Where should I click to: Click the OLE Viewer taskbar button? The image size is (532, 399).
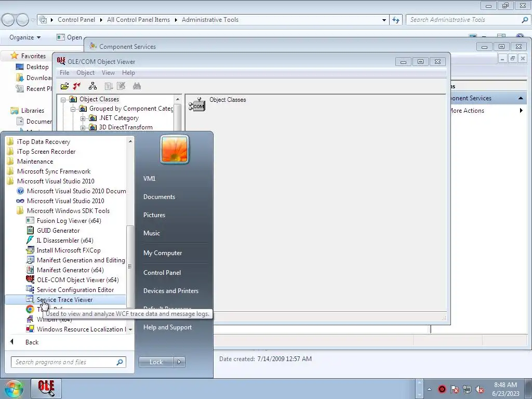tap(46, 389)
